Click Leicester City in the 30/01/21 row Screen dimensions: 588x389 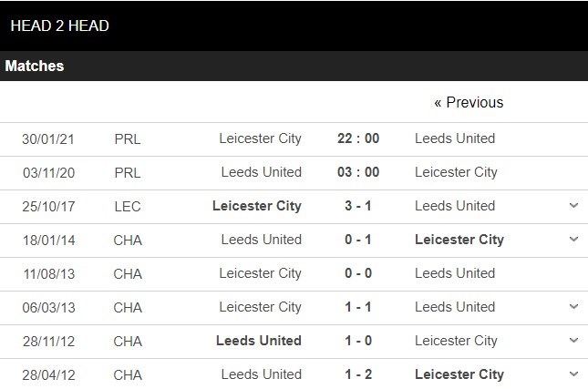pos(260,138)
